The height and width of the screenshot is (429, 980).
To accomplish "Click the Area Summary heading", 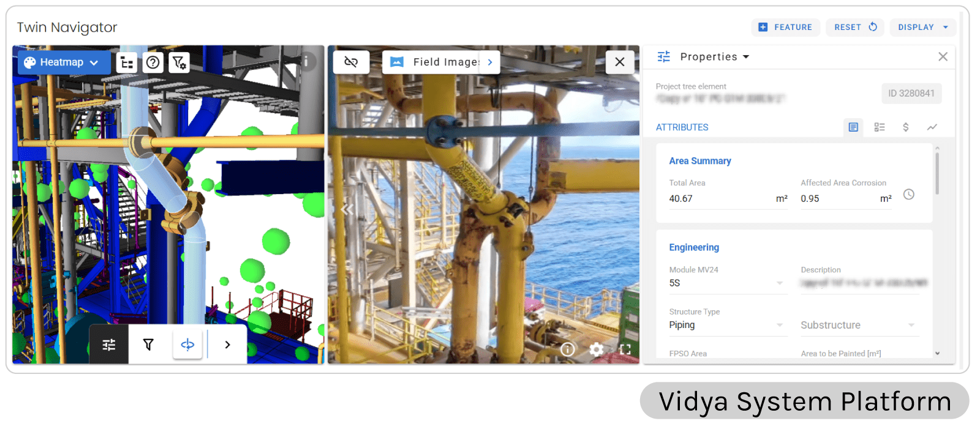I will coord(699,161).
